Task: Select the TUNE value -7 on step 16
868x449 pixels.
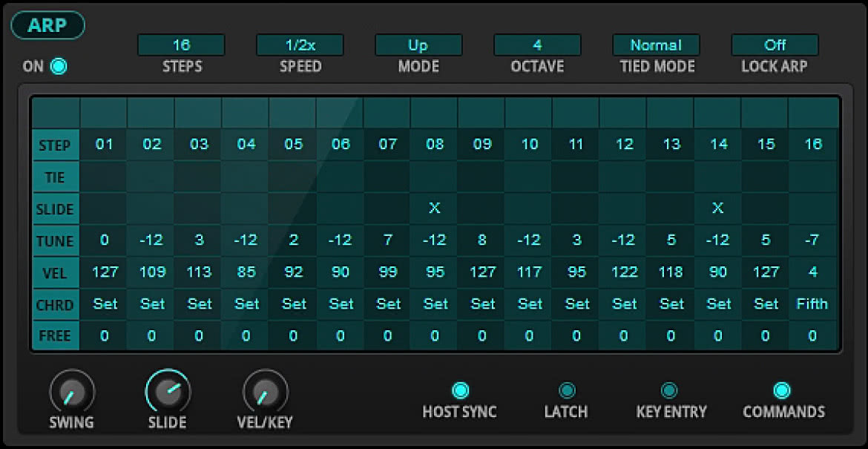Action: point(812,241)
